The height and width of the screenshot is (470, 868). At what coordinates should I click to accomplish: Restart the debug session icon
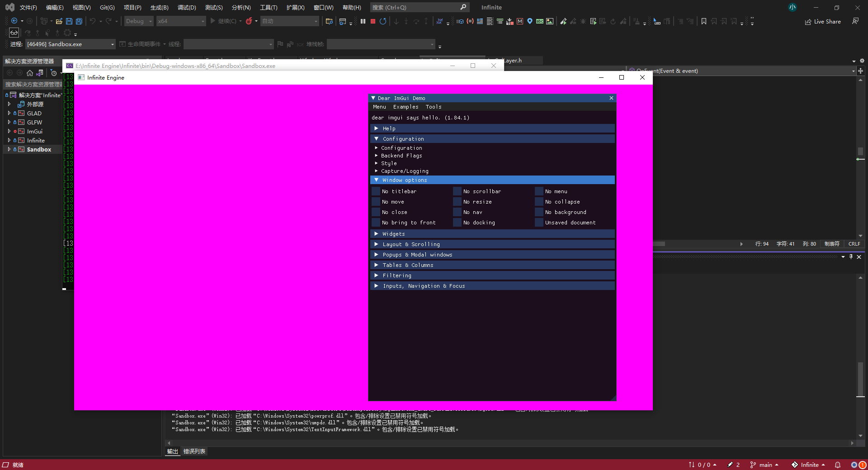click(x=383, y=21)
